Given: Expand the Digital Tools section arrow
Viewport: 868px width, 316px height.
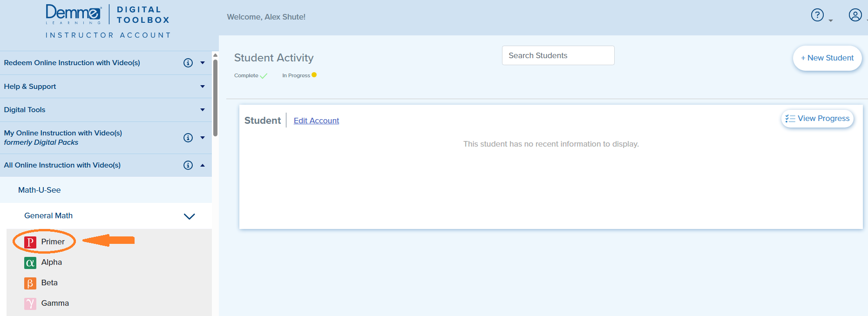Looking at the screenshot, I should [203, 110].
